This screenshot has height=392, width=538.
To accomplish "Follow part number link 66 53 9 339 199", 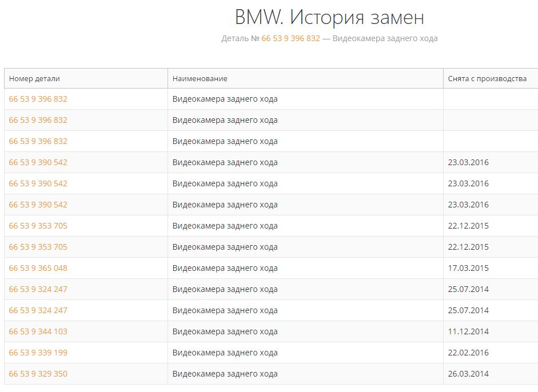I will [38, 353].
